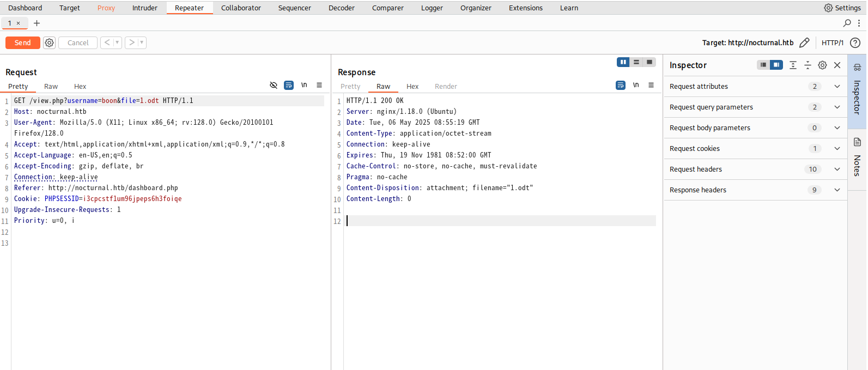Show Response in Hex view
This screenshot has width=868, height=370.
(412, 86)
